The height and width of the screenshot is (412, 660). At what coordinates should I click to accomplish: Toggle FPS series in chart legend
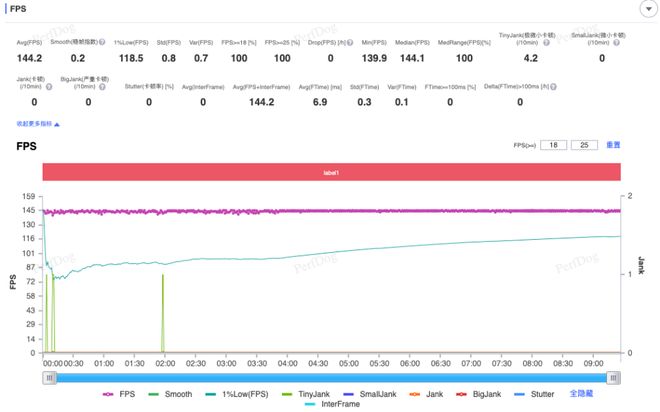119,394
